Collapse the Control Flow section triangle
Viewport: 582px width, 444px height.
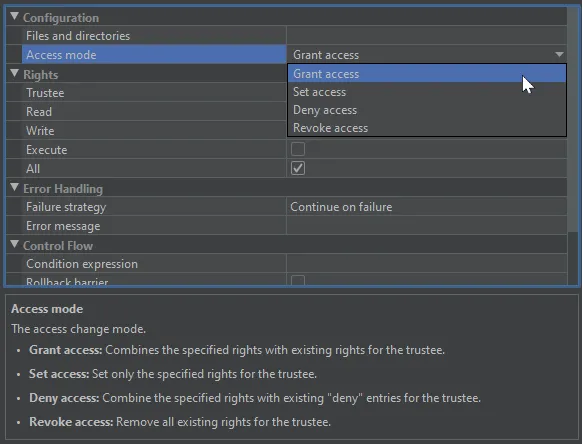coord(14,244)
